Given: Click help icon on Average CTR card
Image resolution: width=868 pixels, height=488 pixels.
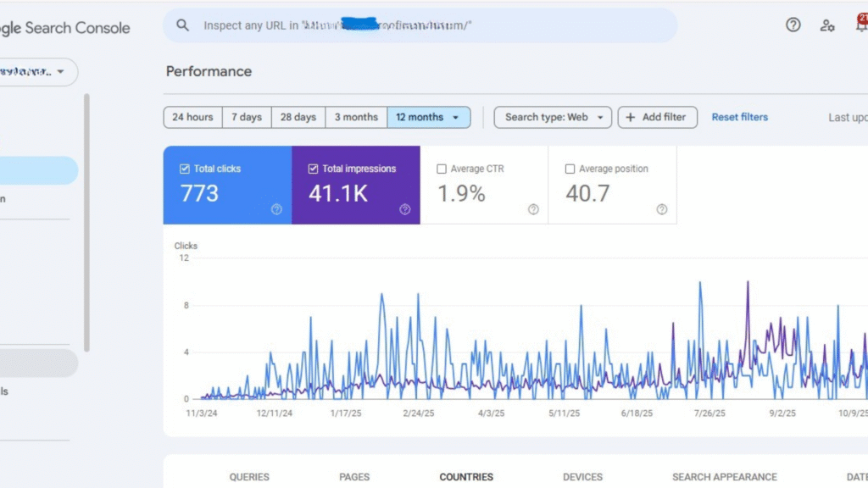Looking at the screenshot, I should [x=533, y=209].
